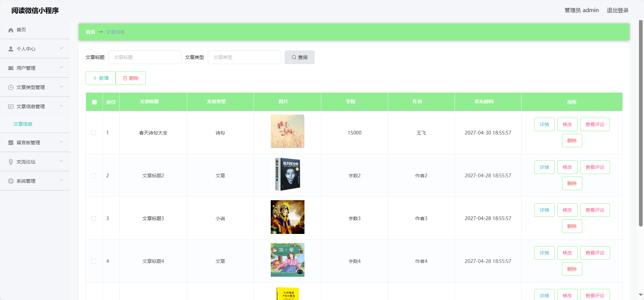
Task: Open 首页 in the sidebar menu
Action: tap(35, 30)
